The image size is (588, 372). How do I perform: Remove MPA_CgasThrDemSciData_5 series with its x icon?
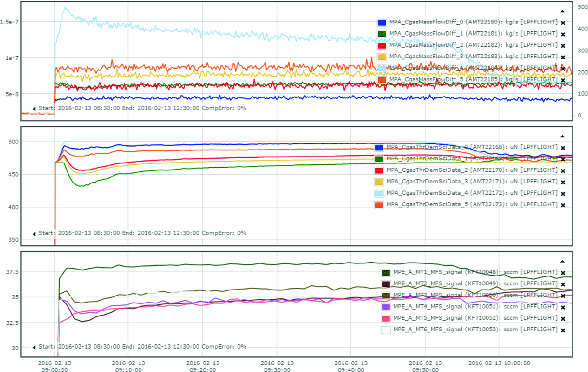click(x=563, y=205)
